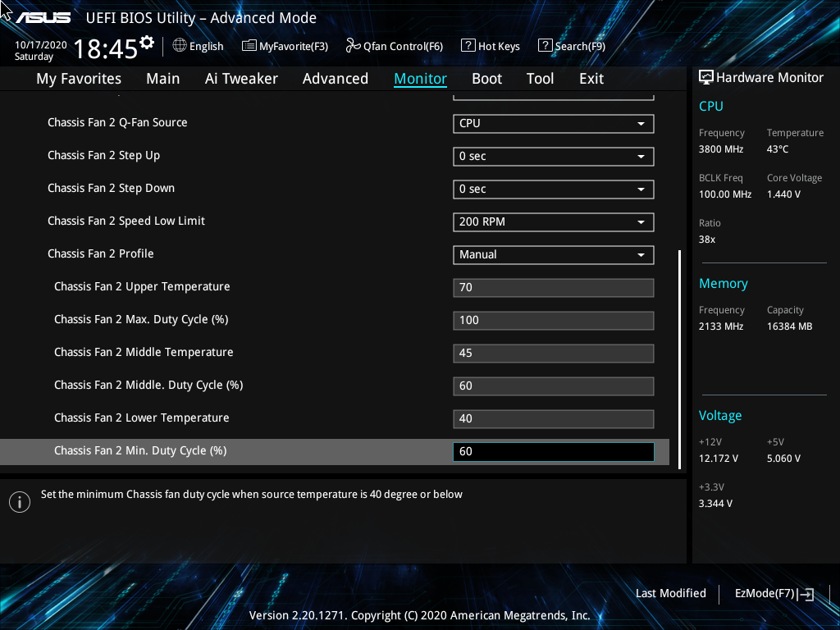Click the CPU temperature value 43°C
Image resolution: width=840 pixels, height=630 pixels.
778,149
